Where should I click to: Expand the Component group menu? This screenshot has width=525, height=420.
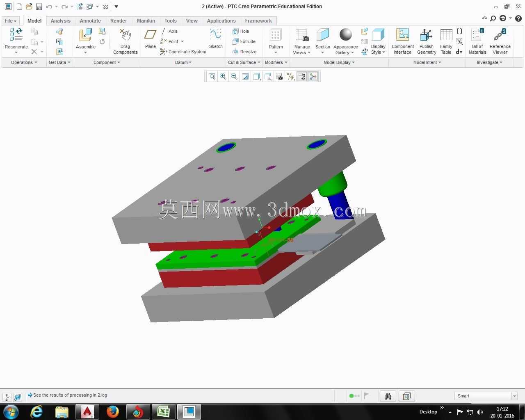107,62
